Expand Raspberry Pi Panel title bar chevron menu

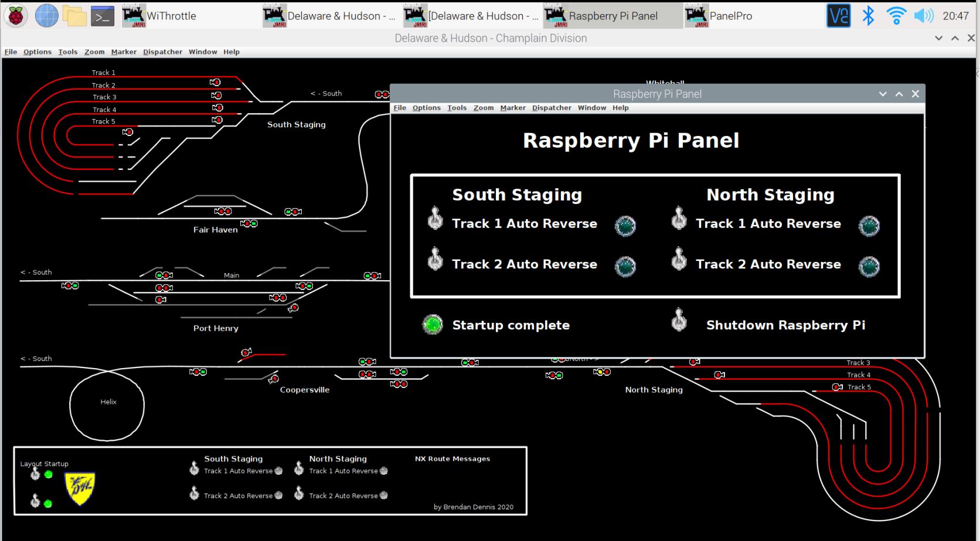coord(883,94)
